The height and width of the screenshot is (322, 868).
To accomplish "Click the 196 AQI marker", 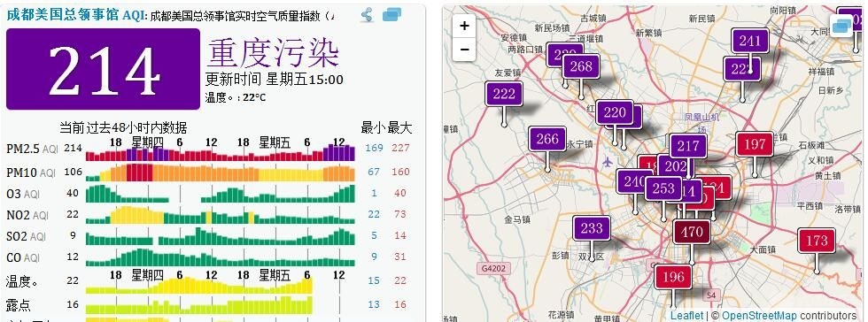I will click(673, 277).
